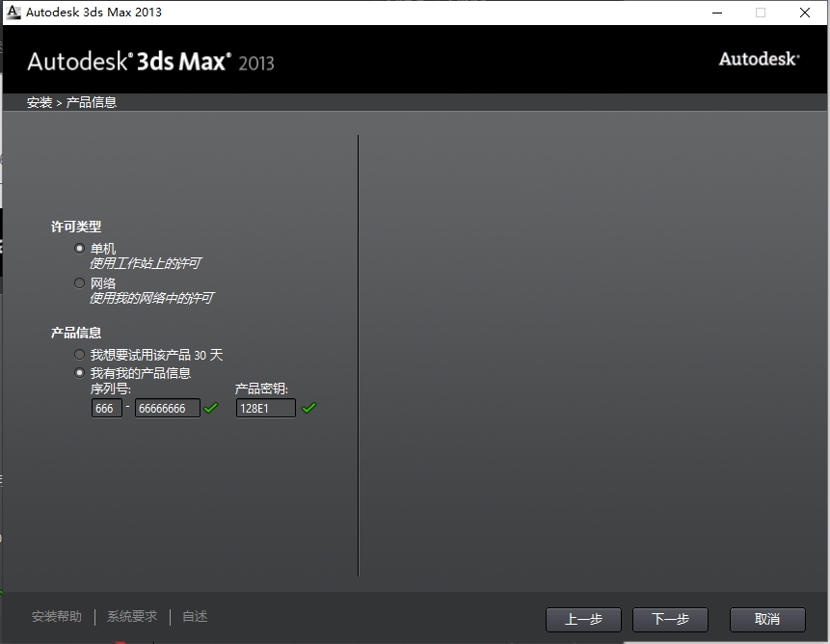Proceed with the 下一步 button
Screen dimensions: 830x644
tap(670, 619)
